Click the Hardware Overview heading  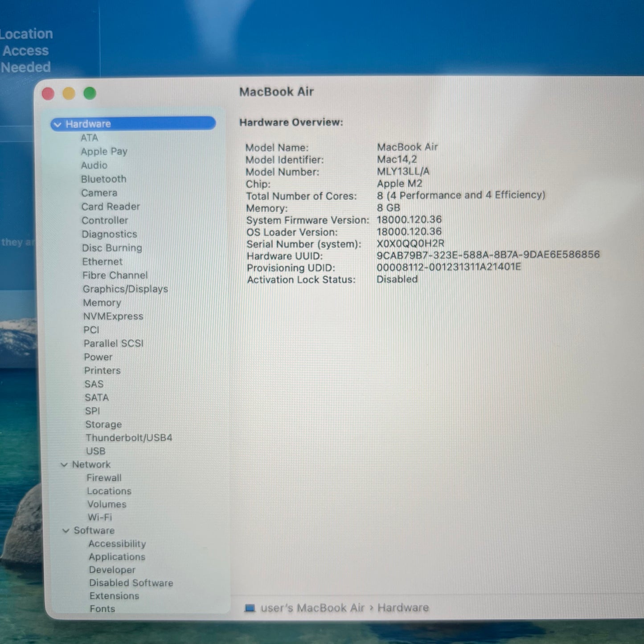click(291, 122)
